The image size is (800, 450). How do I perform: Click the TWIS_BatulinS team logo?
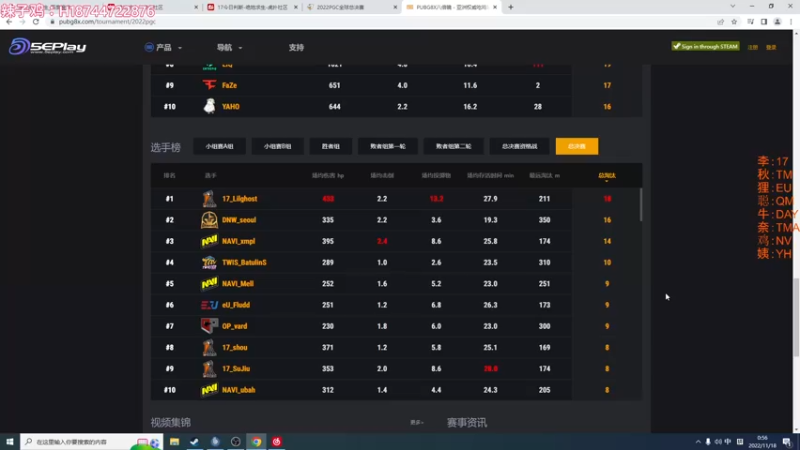(209, 262)
